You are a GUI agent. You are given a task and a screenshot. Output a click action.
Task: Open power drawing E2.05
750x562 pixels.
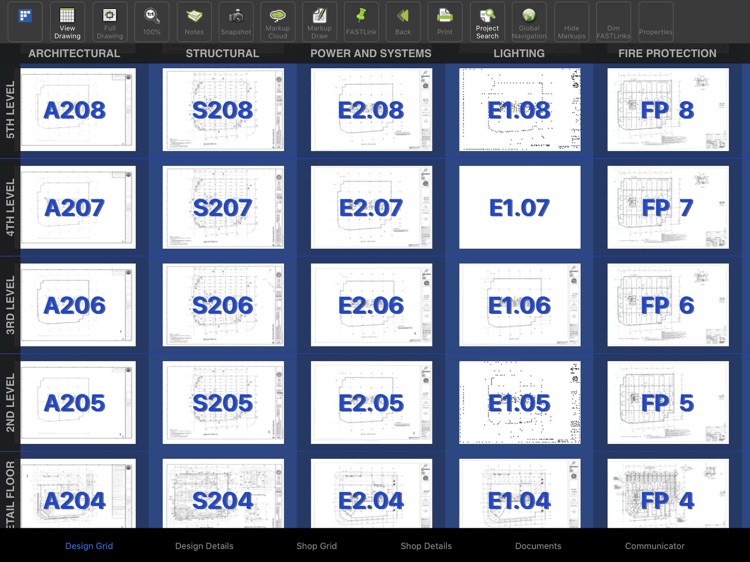(x=371, y=402)
